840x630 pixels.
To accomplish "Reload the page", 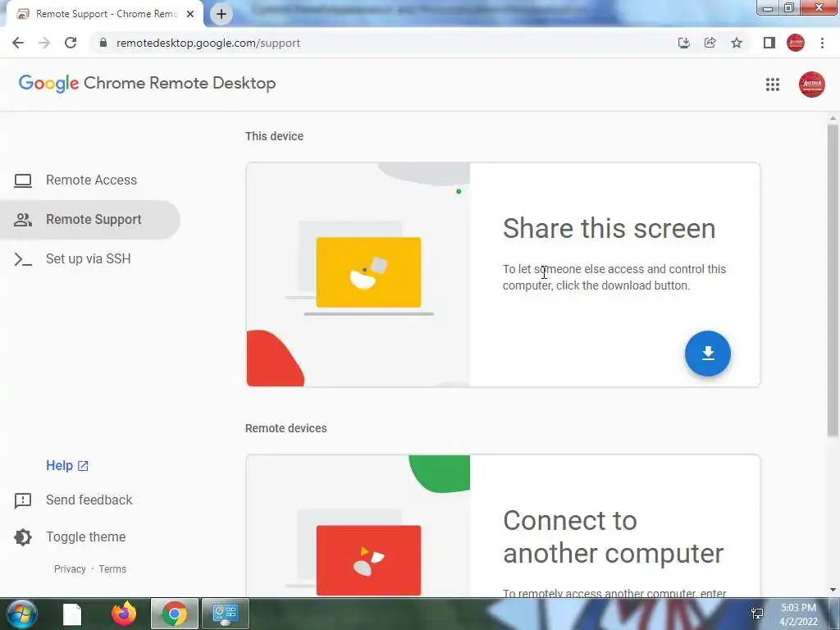I will coord(71,43).
